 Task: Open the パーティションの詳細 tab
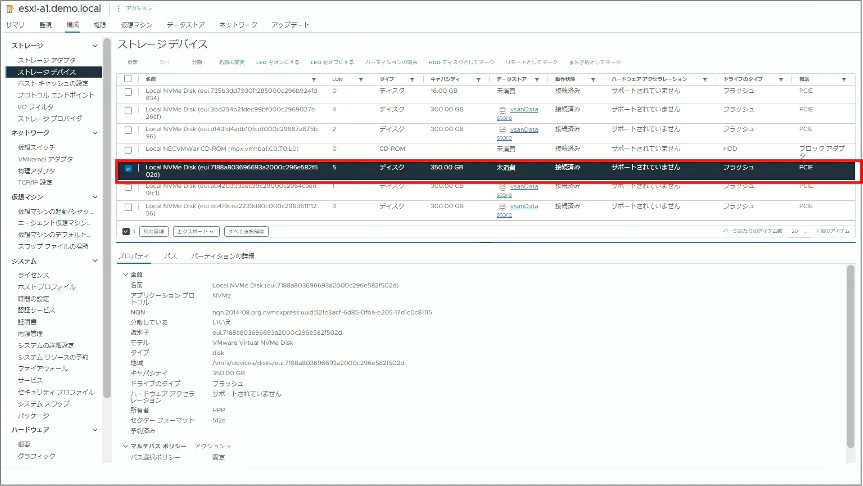[x=222, y=256]
